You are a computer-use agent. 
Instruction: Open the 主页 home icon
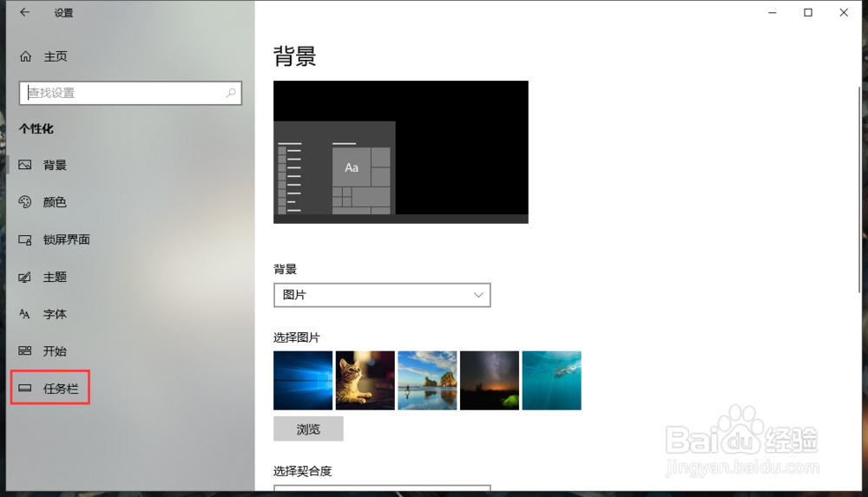25,56
